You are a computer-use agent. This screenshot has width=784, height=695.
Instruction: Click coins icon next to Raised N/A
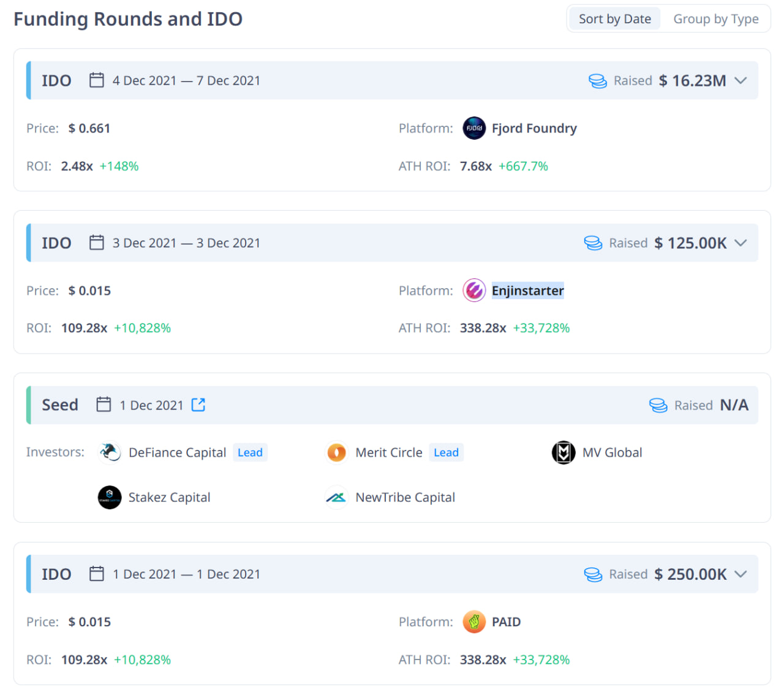(658, 406)
